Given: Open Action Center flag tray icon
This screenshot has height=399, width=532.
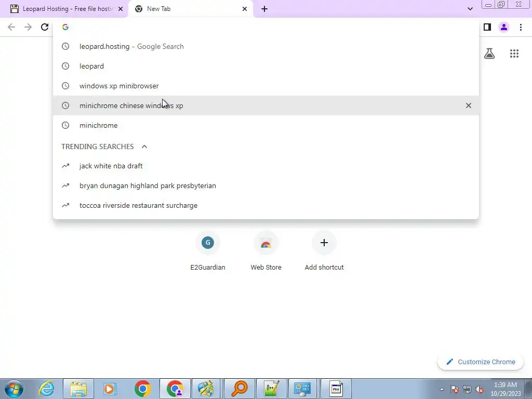Looking at the screenshot, I should pyautogui.click(x=454, y=389).
